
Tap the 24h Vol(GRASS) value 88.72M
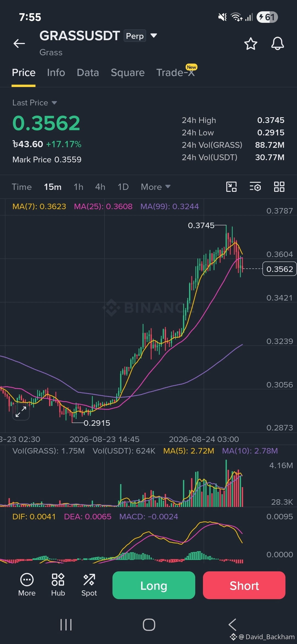click(x=270, y=145)
